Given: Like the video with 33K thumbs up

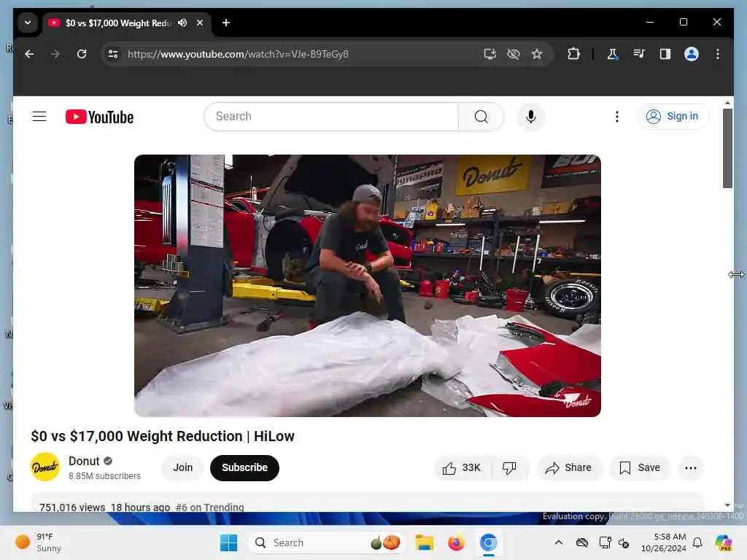Looking at the screenshot, I should [x=462, y=467].
